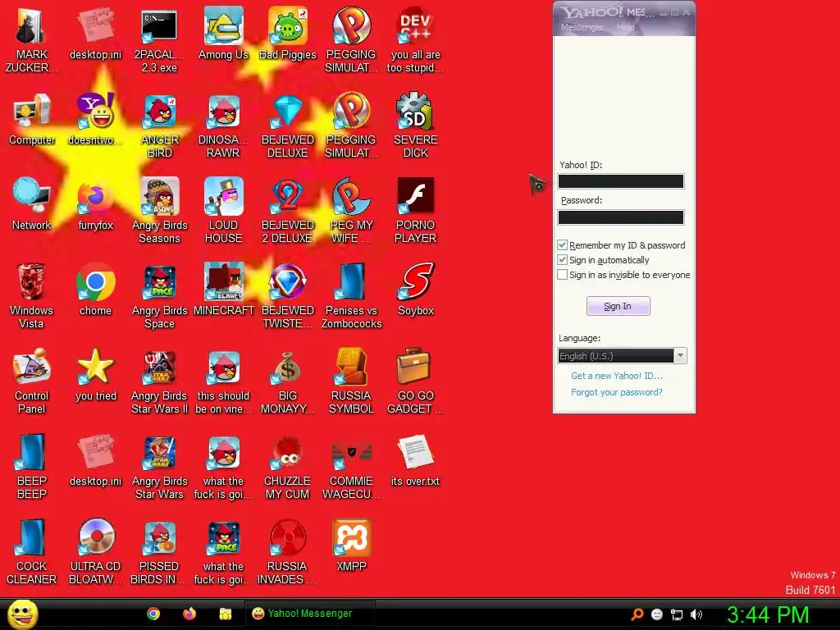Open the smiley face Start button

coord(22,614)
